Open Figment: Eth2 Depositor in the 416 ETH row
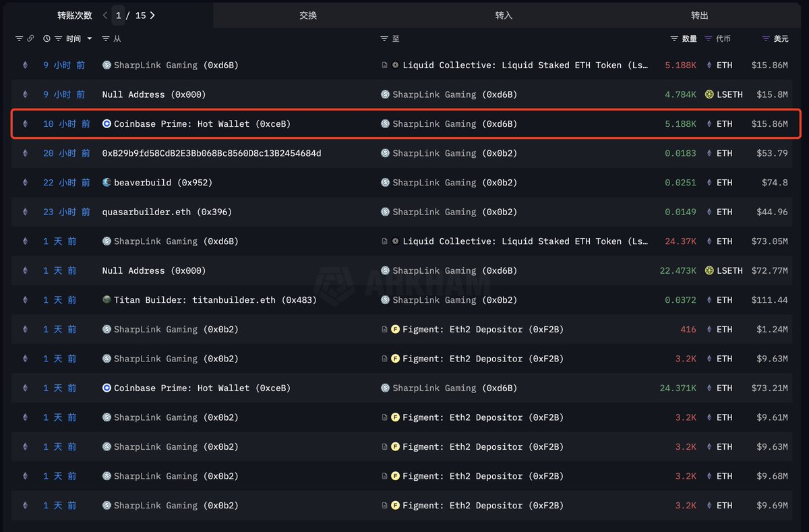809x532 pixels. (483, 329)
